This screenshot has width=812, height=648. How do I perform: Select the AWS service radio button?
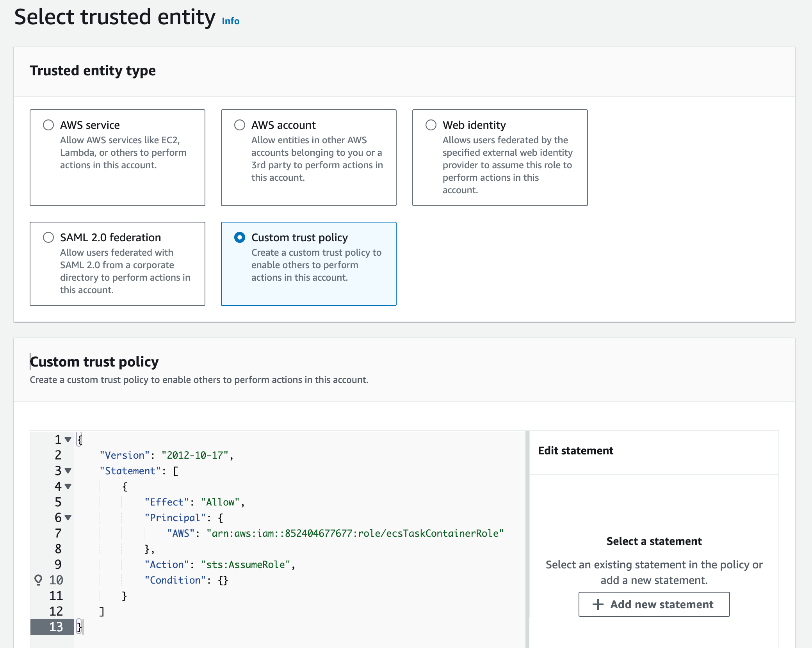click(48, 125)
